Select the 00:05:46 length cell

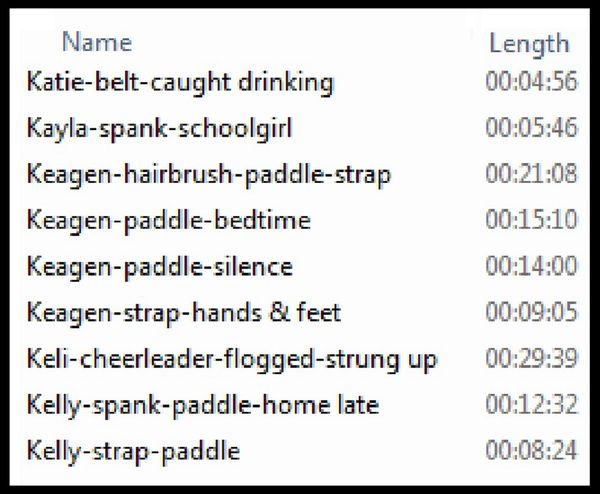(531, 128)
